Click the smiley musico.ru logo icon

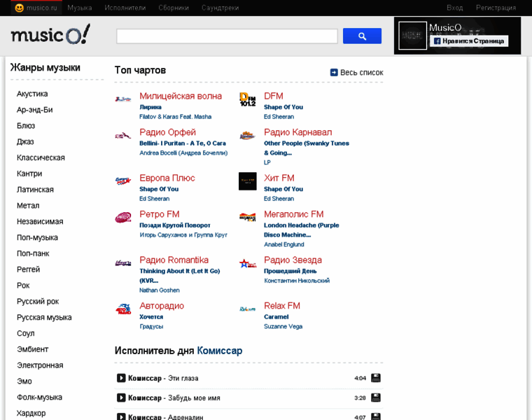pos(20,8)
